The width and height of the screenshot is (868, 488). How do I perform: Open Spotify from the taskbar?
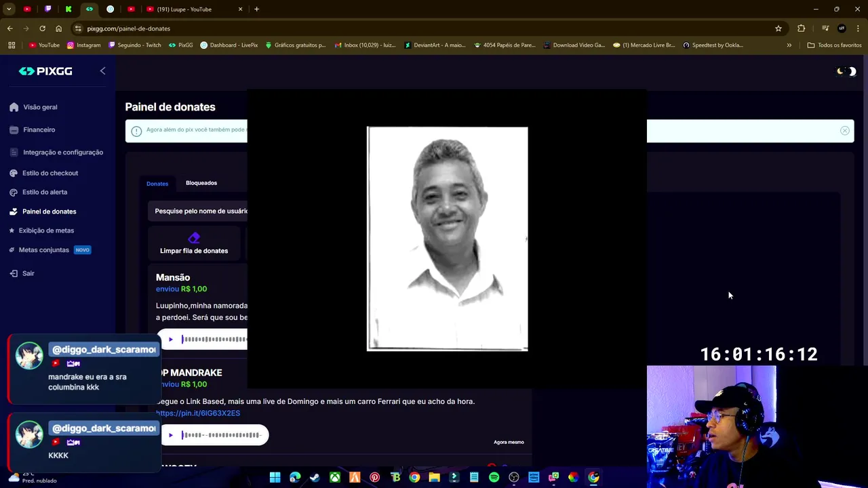pos(494,477)
